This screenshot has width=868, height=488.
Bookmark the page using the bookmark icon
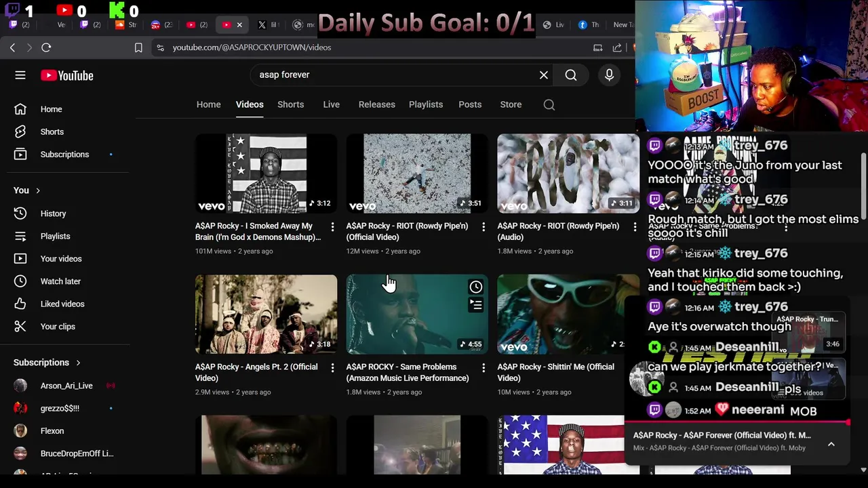(x=138, y=47)
